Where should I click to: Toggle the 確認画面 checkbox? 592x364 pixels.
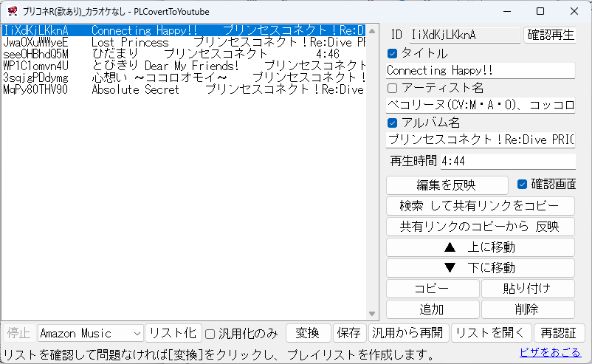[523, 184]
